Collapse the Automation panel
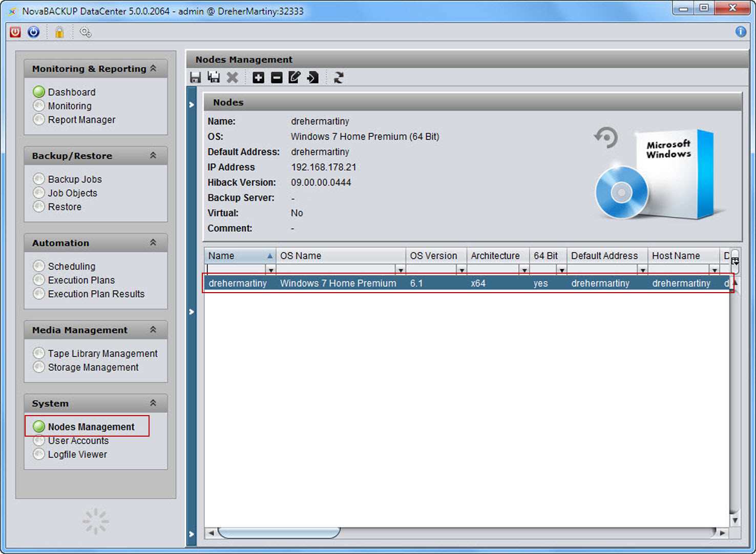 click(153, 241)
